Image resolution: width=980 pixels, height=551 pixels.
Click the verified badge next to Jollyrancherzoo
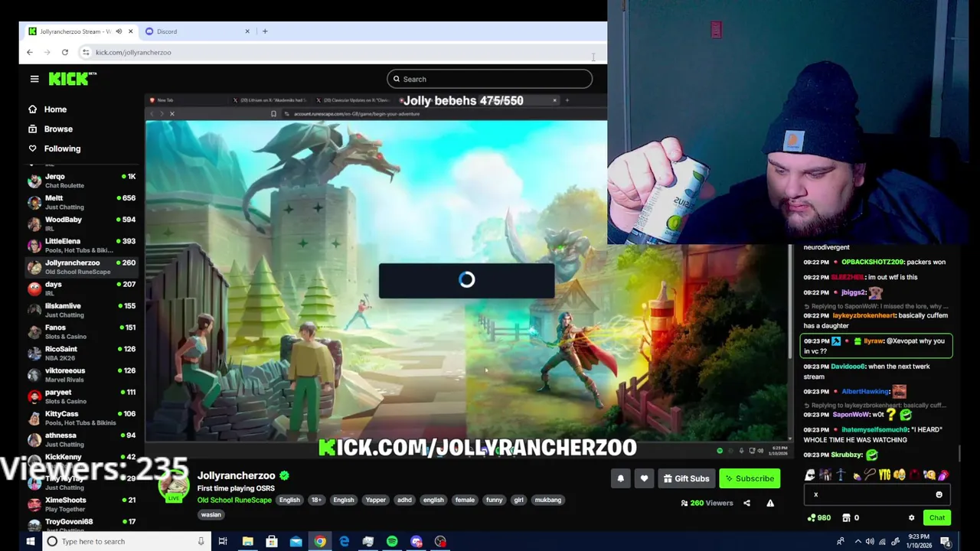(284, 475)
